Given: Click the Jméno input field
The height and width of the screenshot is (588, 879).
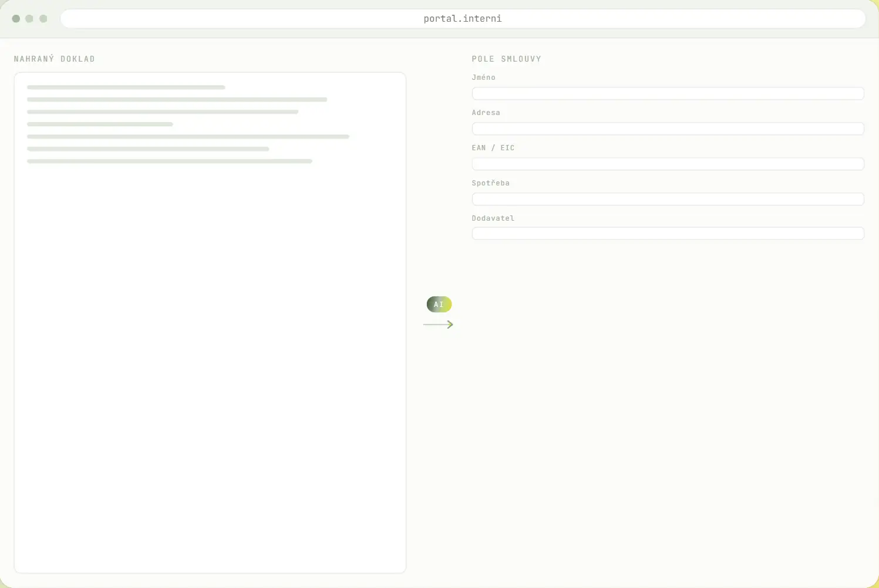Looking at the screenshot, I should pyautogui.click(x=668, y=93).
